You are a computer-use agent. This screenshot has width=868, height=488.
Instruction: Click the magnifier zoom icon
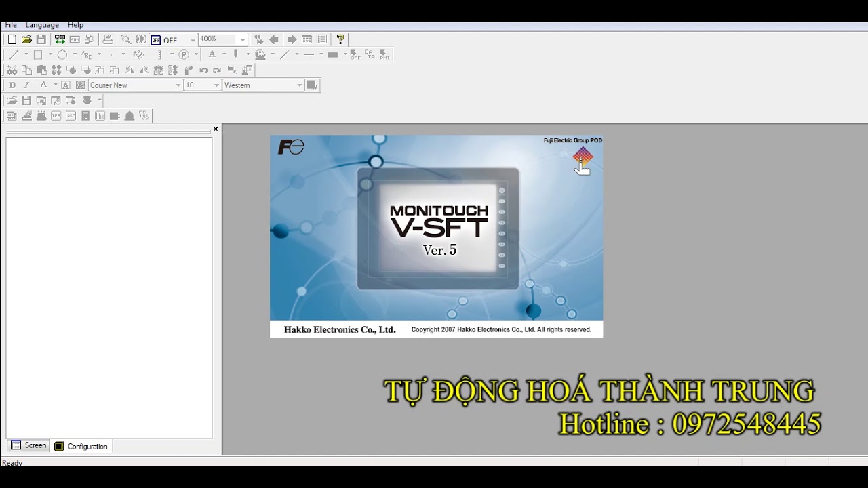click(x=125, y=39)
